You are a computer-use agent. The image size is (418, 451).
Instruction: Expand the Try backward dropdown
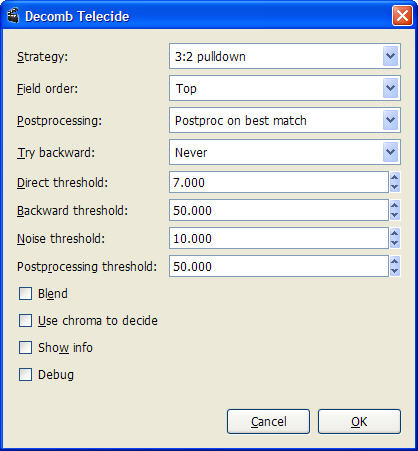pos(285,152)
